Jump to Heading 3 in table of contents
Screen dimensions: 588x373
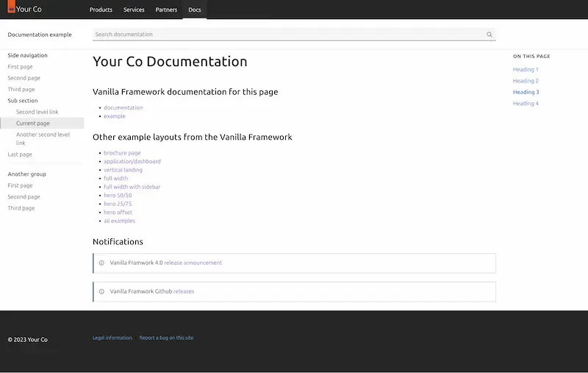coord(526,92)
